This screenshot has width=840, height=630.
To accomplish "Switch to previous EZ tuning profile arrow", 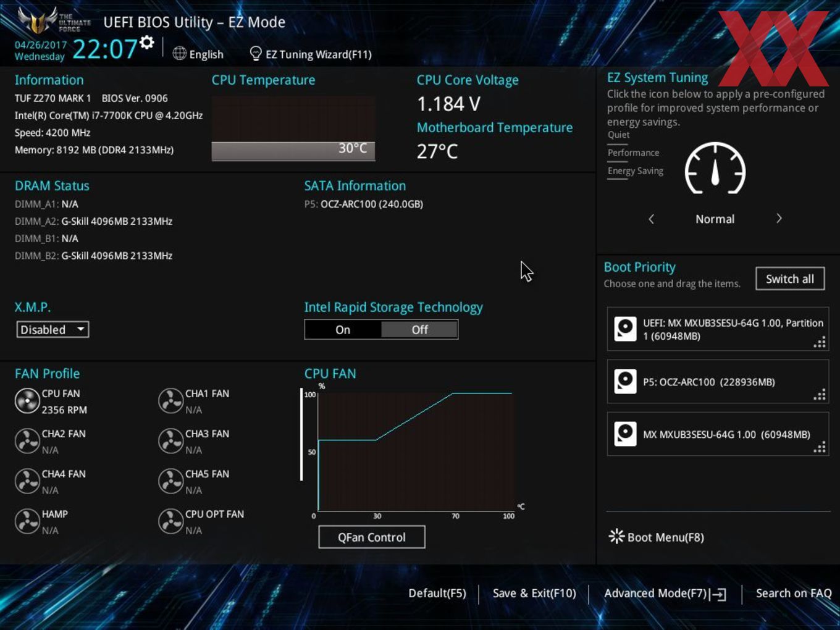I will (x=651, y=219).
